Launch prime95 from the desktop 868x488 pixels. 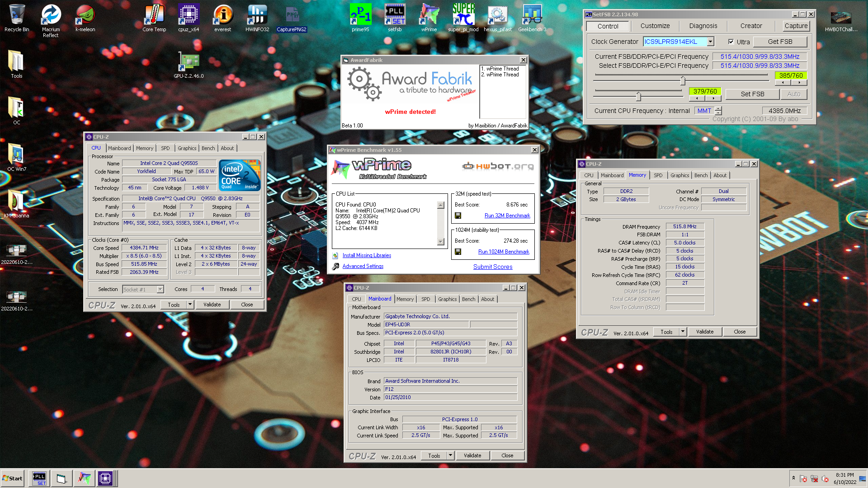point(360,18)
